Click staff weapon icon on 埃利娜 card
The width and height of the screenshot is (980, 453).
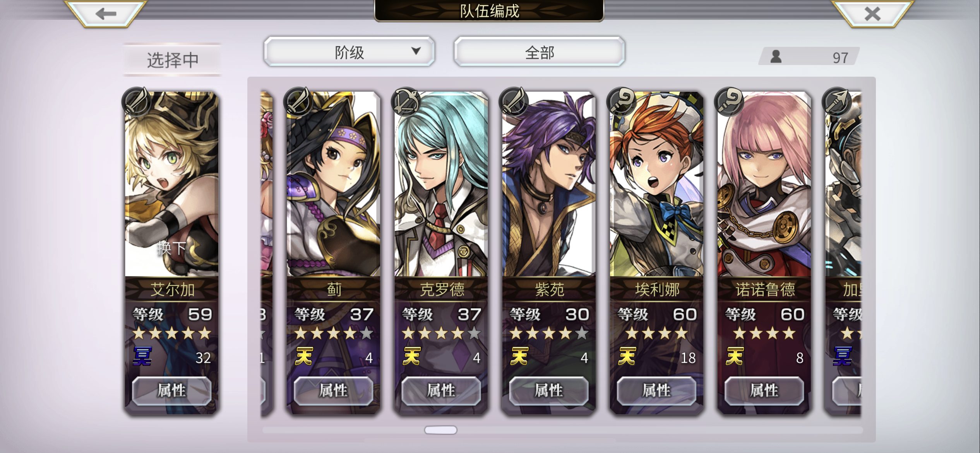(621, 101)
